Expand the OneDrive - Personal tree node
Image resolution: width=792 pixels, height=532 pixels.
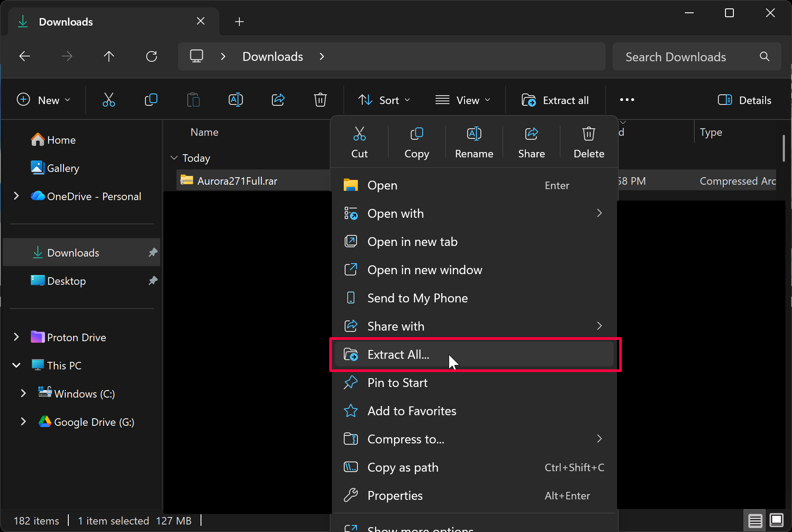pos(16,196)
